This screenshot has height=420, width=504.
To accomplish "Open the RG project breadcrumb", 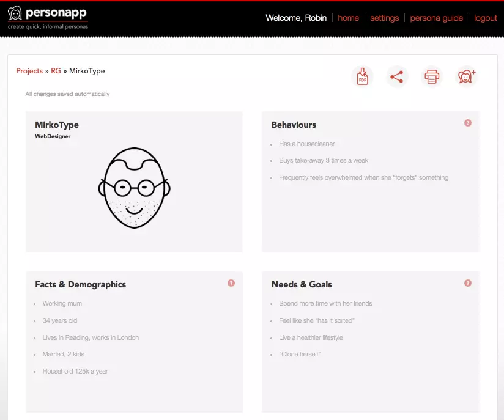I will tap(56, 71).
